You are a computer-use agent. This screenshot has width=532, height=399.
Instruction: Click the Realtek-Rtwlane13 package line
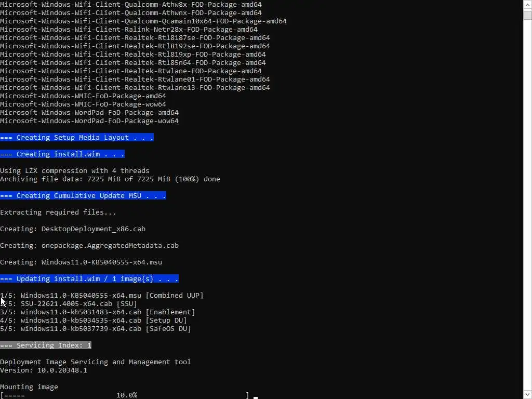click(135, 87)
